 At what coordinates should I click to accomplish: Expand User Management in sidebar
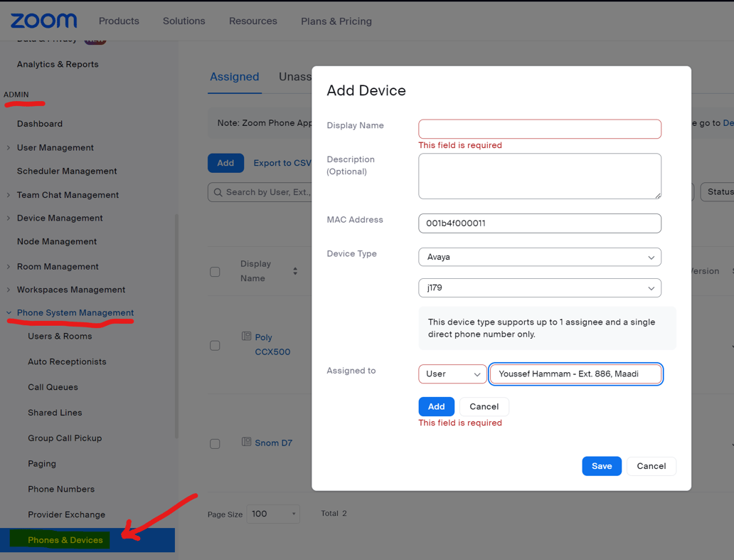9,147
